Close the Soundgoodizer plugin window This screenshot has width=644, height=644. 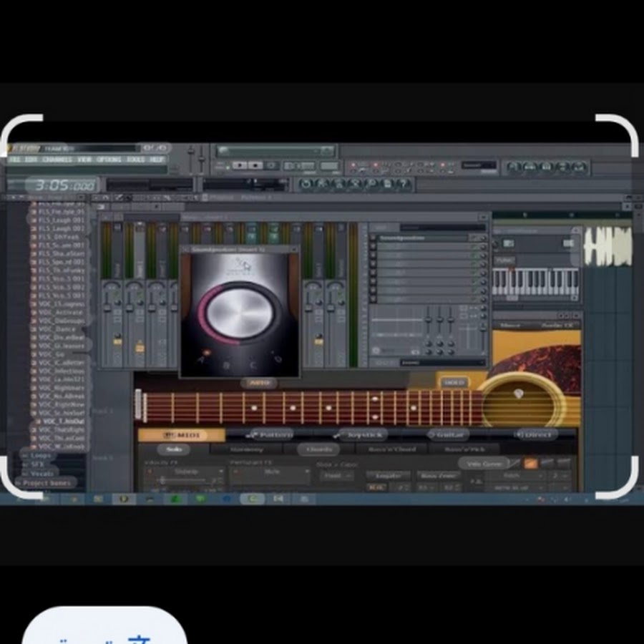coord(293,250)
